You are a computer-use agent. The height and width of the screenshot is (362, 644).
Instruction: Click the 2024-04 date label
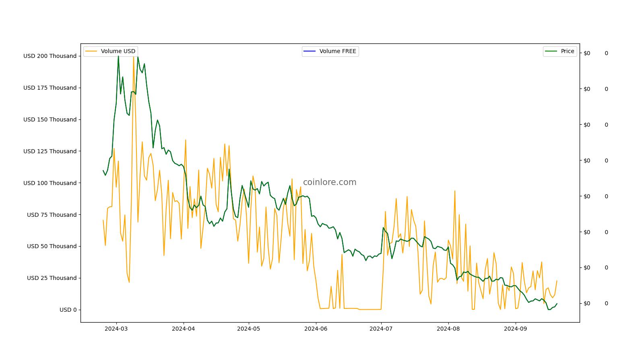coord(184,329)
